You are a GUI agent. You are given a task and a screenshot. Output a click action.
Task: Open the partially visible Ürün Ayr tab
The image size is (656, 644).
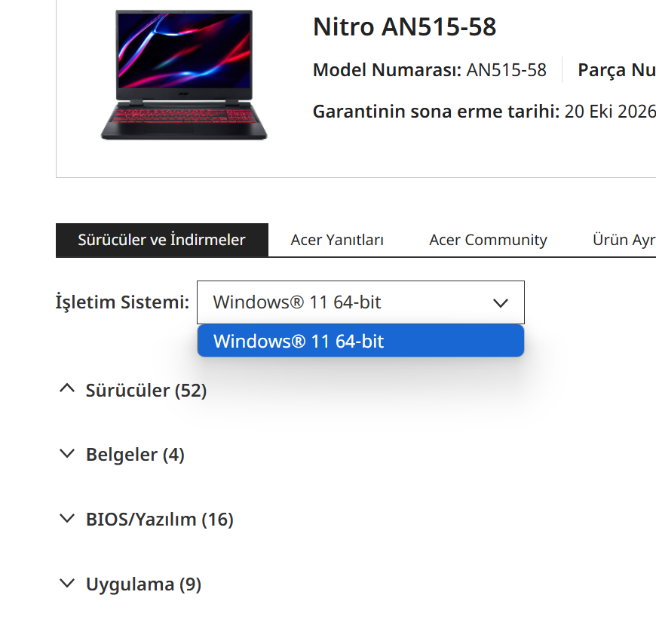coord(624,240)
